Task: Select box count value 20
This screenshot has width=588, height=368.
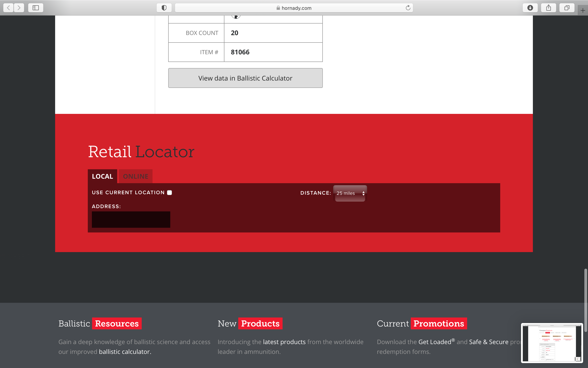Action: 234,33
